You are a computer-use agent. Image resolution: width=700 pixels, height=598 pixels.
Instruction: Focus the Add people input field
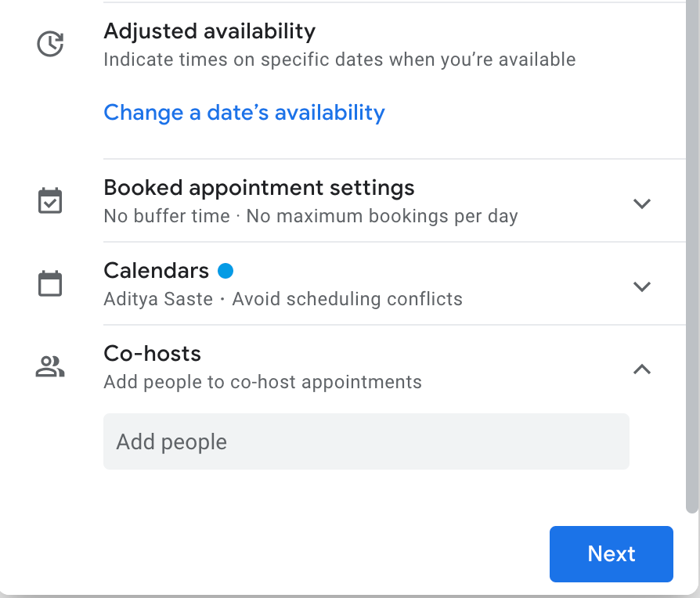click(366, 441)
